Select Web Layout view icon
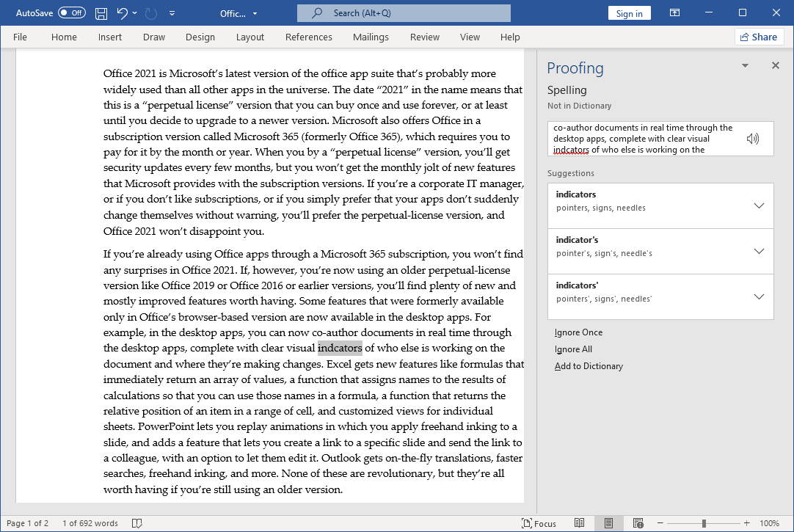This screenshot has width=794, height=532. (637, 523)
